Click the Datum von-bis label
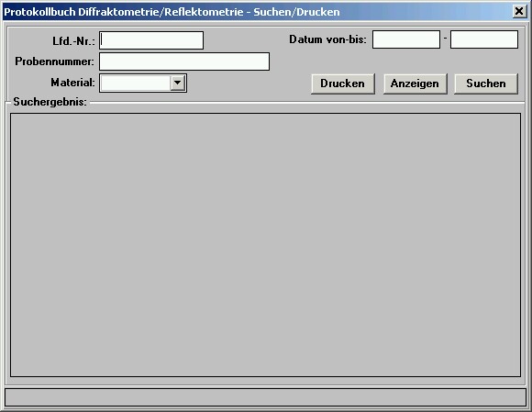 click(327, 39)
